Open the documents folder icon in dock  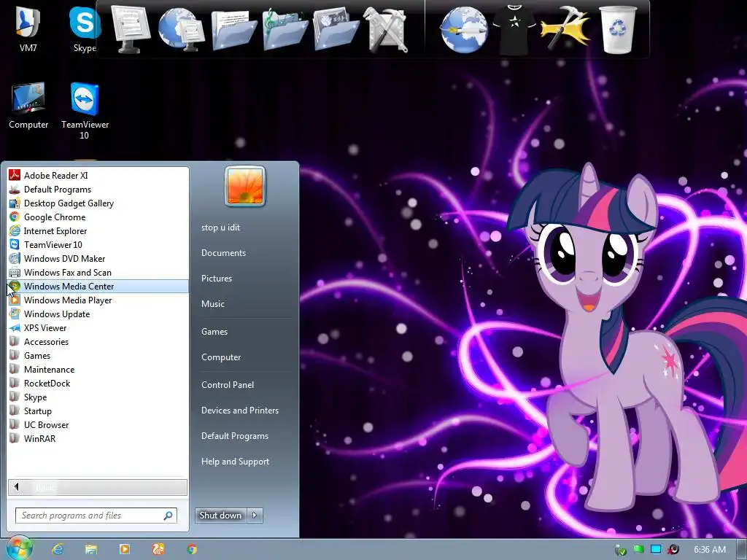233,29
